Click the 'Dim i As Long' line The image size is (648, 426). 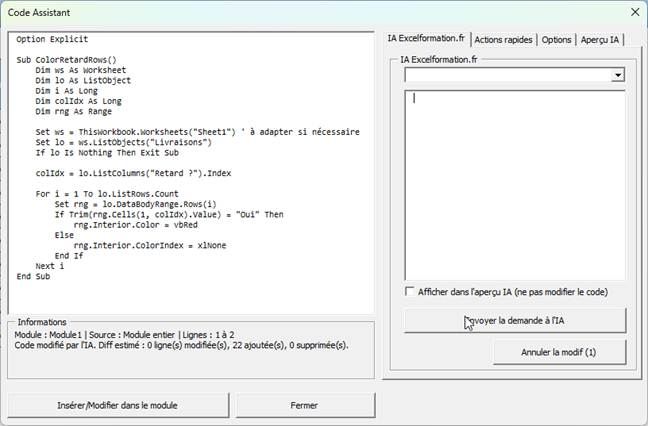(x=67, y=91)
